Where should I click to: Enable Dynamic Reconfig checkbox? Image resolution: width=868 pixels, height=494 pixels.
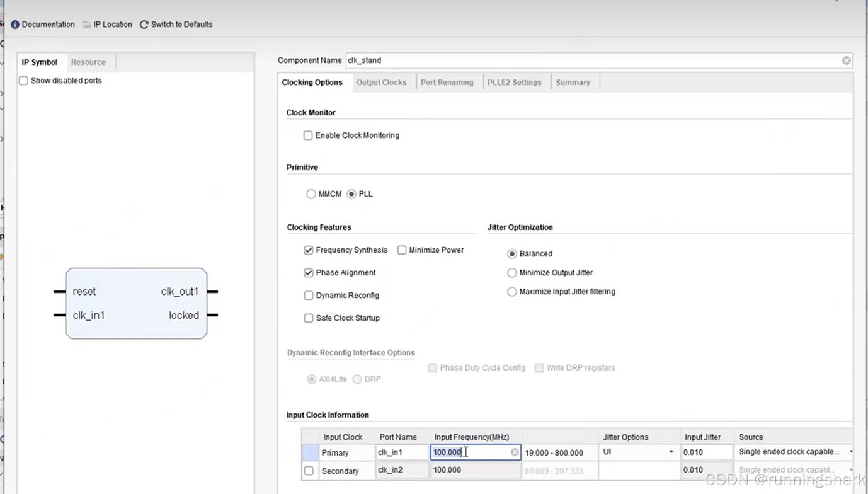tap(309, 296)
